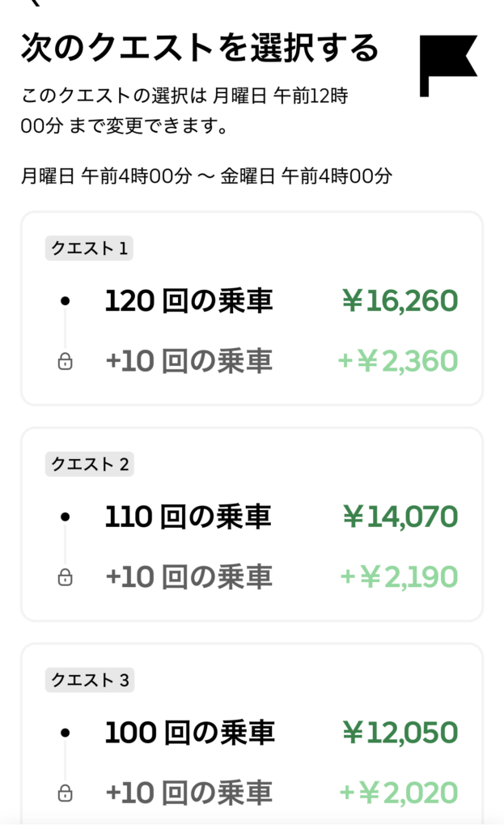Tap the lock icon in Quest 1

pyautogui.click(x=66, y=362)
